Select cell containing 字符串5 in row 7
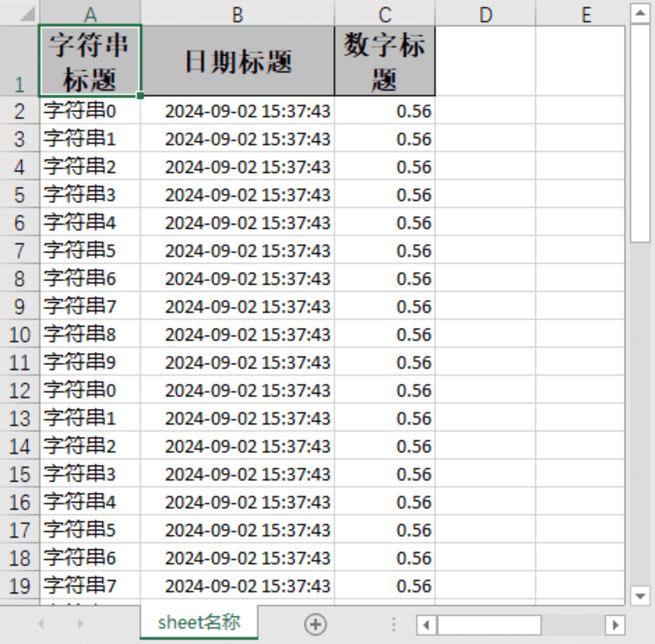This screenshot has width=655, height=644. click(x=90, y=251)
